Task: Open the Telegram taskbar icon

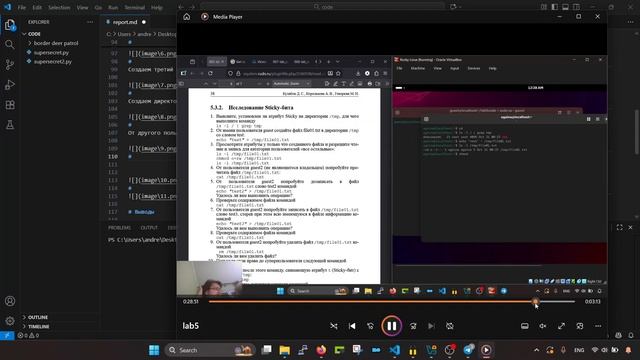Action: [x=468, y=350]
